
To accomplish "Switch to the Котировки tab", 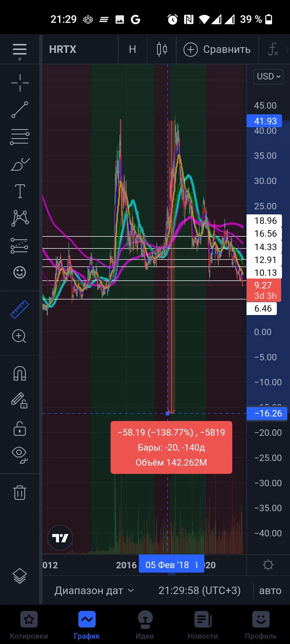I will coord(29,625).
